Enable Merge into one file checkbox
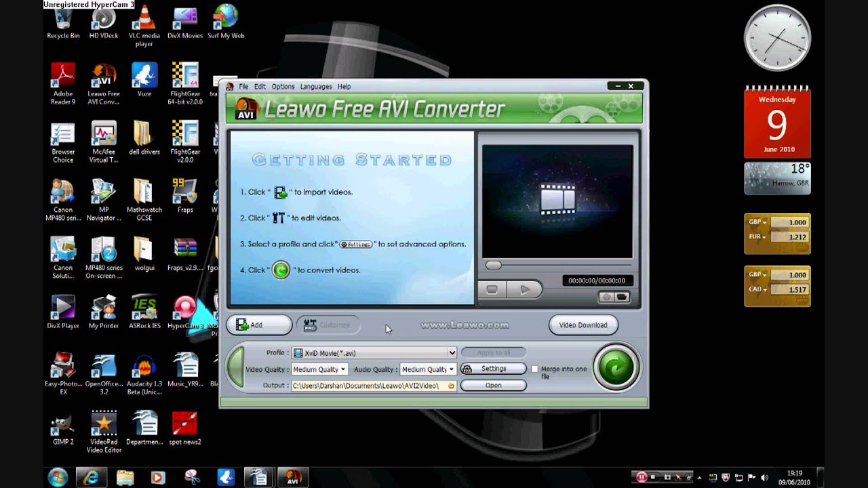 (534, 369)
